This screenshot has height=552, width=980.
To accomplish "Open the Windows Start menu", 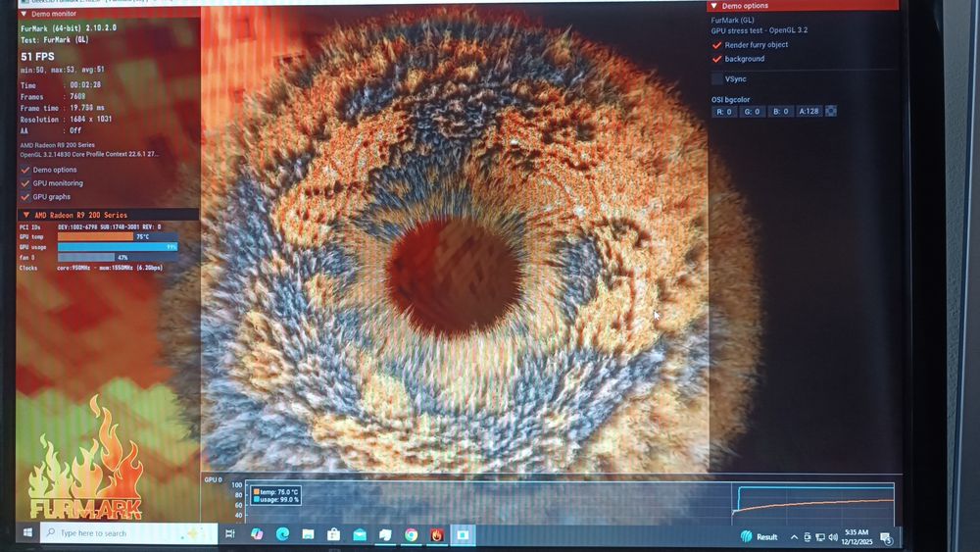I will pos(27,533).
